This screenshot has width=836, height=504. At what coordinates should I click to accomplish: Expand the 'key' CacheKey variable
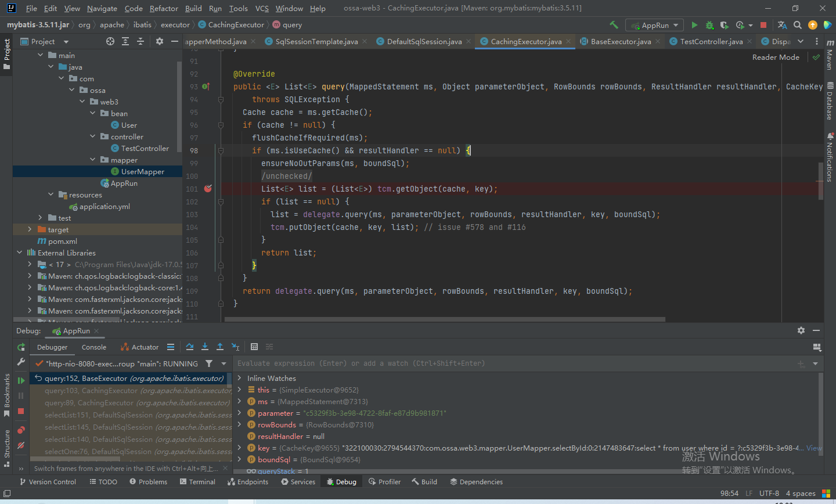[x=239, y=448]
